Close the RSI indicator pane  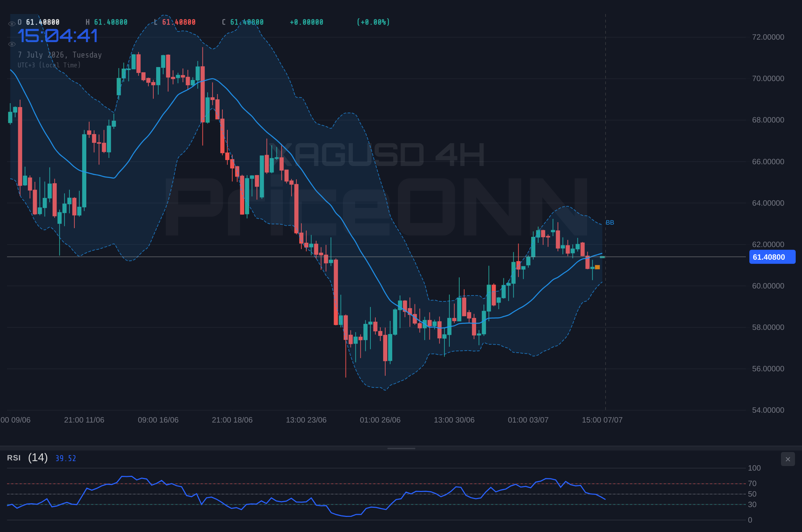point(788,459)
